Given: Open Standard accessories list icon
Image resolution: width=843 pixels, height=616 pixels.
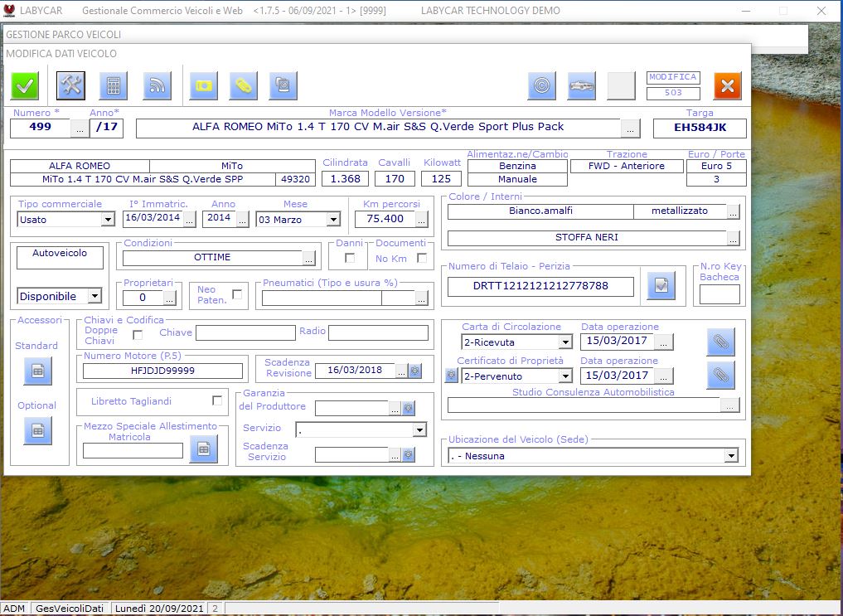Looking at the screenshot, I should (x=37, y=371).
